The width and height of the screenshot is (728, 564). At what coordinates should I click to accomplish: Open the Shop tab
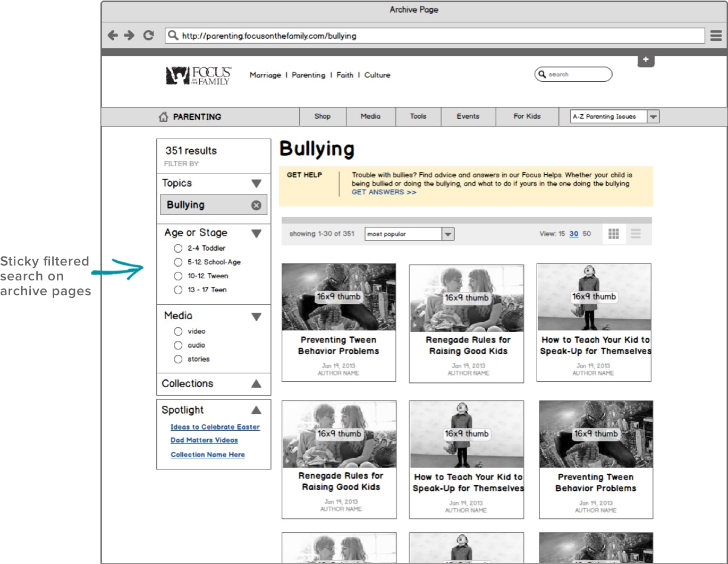pyautogui.click(x=323, y=116)
